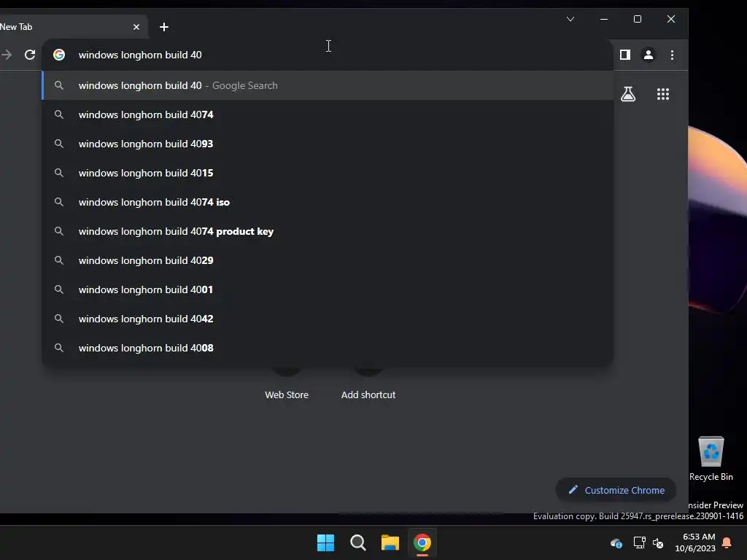Pick 'windows longhorn build 4074 iso' suggestion
Screen dimensions: 747x560
328,202
